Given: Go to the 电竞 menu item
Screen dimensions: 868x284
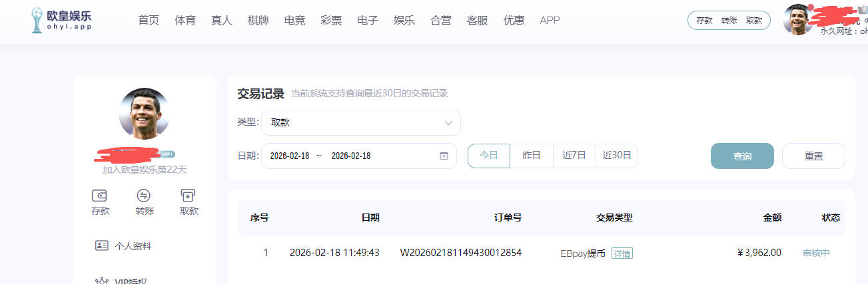Looking at the screenshot, I should coord(294,21).
